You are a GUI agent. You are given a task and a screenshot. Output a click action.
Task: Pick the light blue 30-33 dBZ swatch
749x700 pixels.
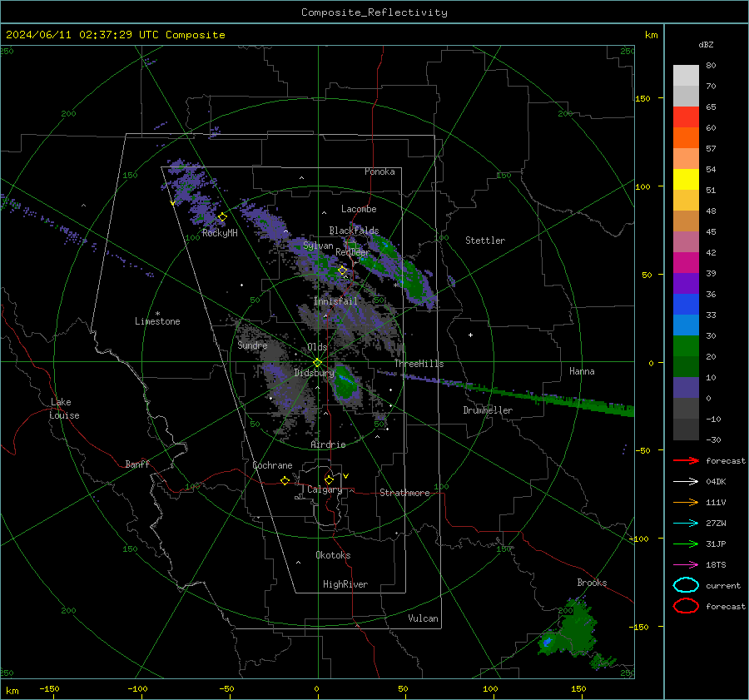tap(686, 325)
